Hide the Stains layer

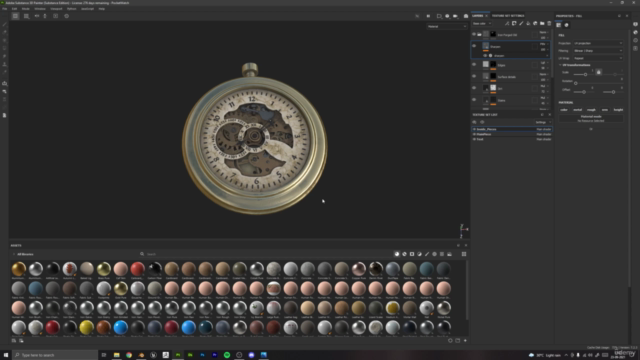tap(474, 100)
